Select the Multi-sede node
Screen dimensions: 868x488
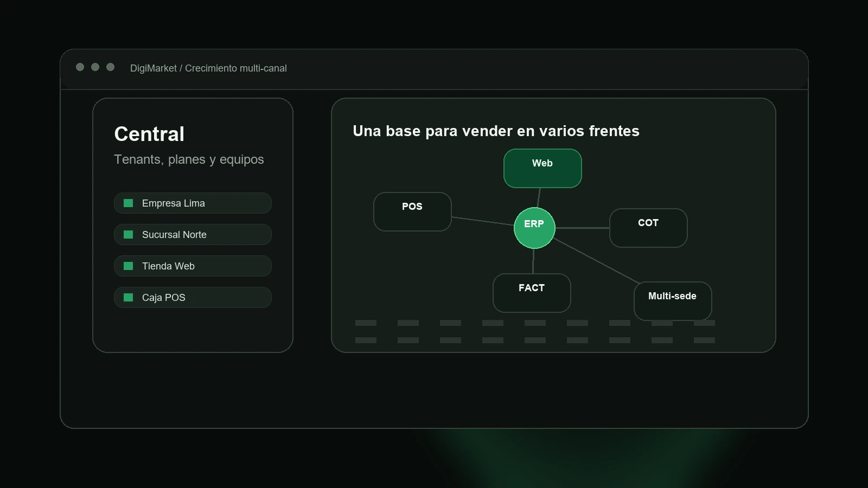pos(673,301)
